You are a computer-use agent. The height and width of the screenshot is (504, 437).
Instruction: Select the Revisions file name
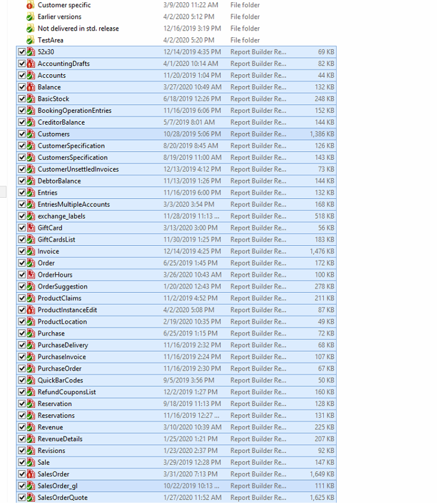[51, 451]
